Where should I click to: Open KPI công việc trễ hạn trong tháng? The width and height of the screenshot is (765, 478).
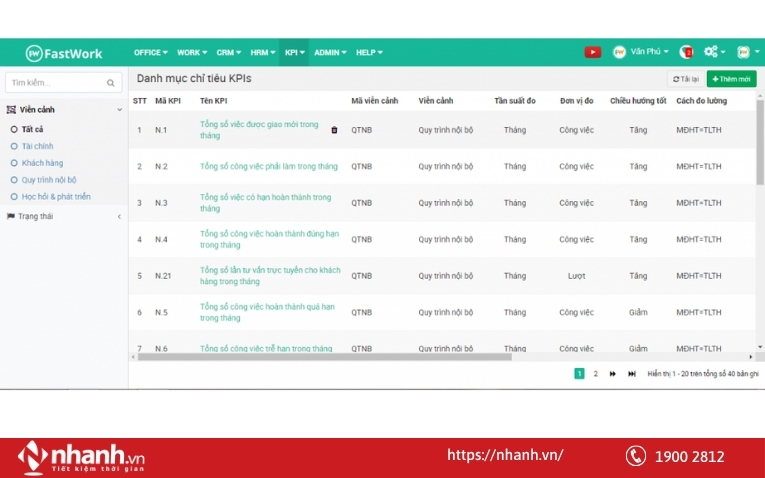(x=266, y=348)
